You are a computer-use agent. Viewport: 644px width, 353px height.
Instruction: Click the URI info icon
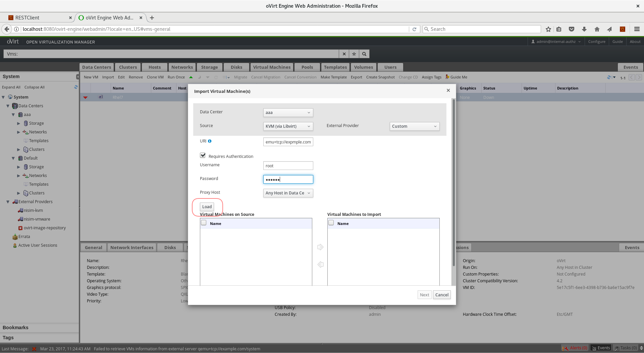coord(210,141)
